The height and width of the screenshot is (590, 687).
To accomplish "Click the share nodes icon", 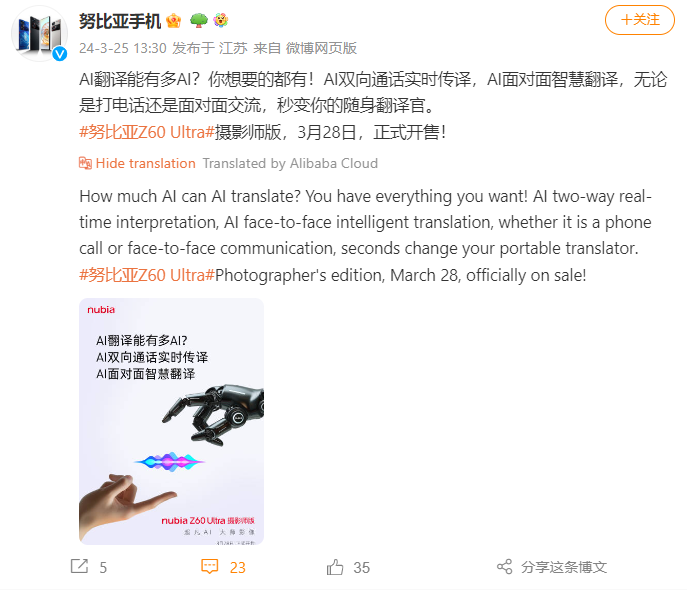I will 505,567.
